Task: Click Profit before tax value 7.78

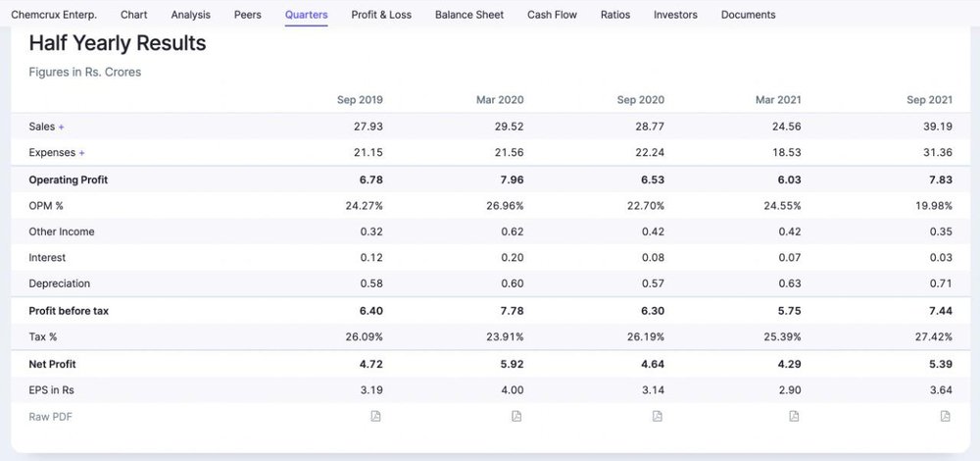Action: [513, 311]
